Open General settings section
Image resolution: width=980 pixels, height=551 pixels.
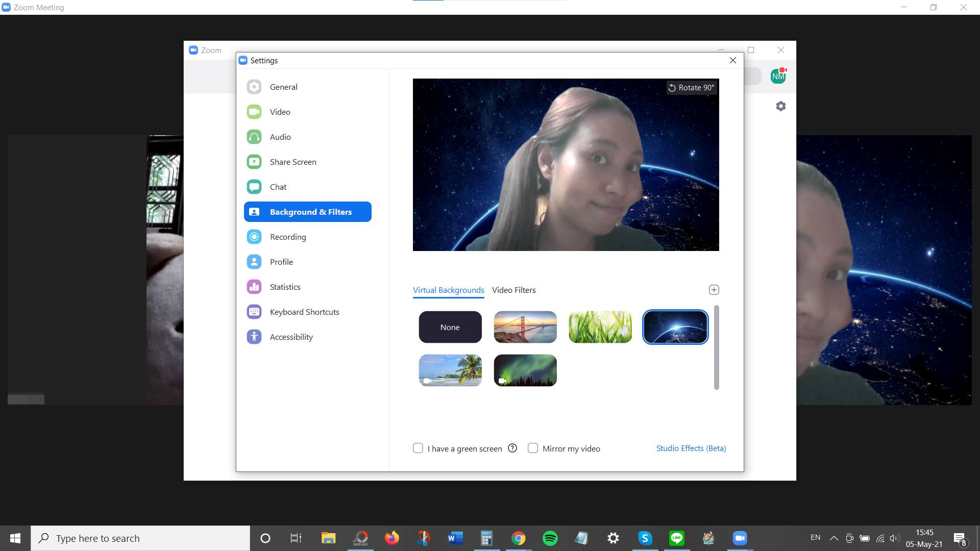283,87
